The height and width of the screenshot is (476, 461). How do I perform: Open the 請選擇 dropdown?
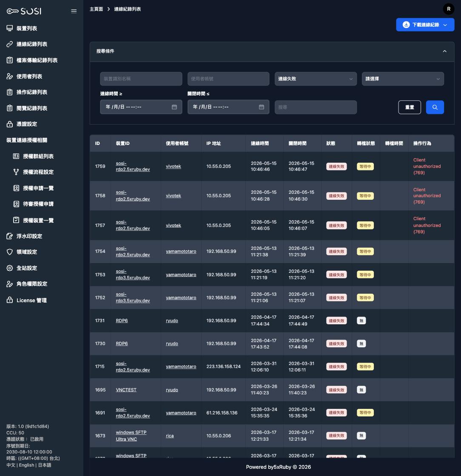pos(403,79)
